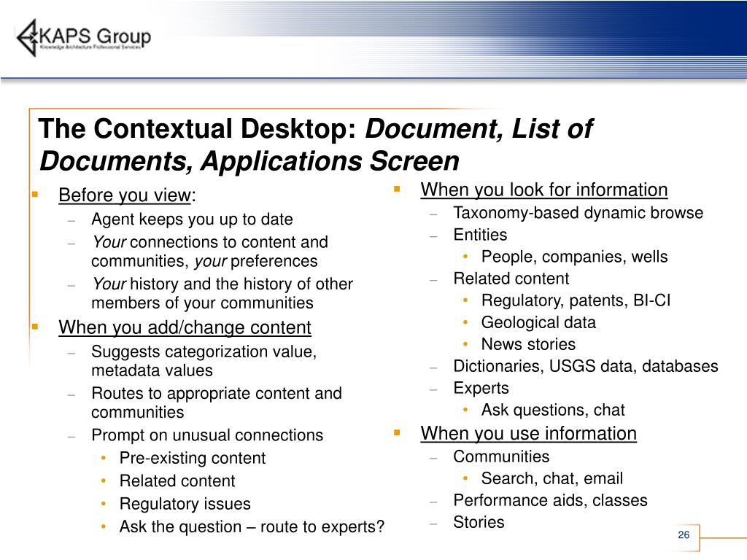Click the 'Experts' item
747x560 pixels.
pyautogui.click(x=481, y=388)
